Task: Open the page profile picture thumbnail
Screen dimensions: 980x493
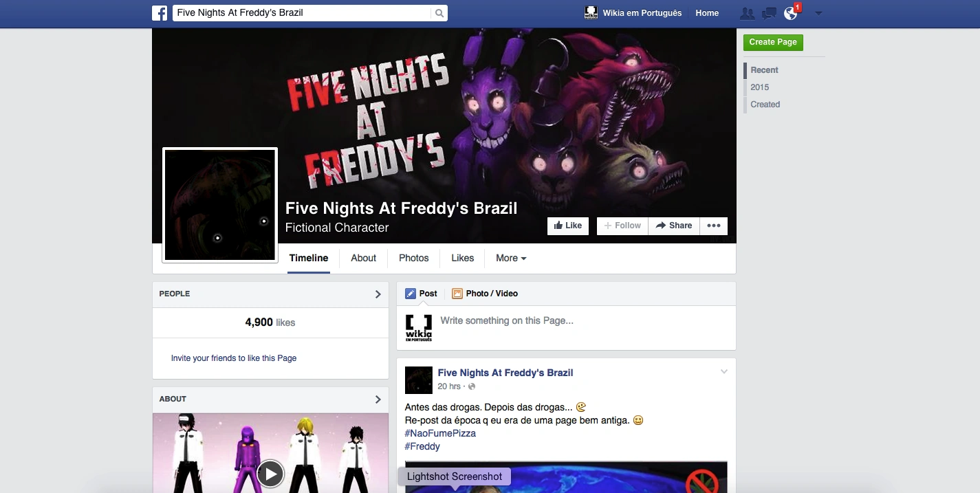Action: [x=220, y=205]
